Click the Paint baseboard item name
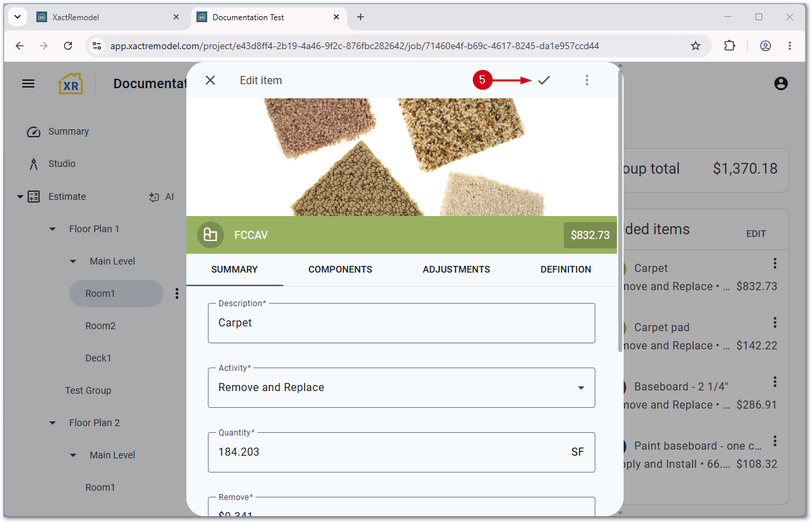This screenshot has width=812, height=523. coord(698,446)
